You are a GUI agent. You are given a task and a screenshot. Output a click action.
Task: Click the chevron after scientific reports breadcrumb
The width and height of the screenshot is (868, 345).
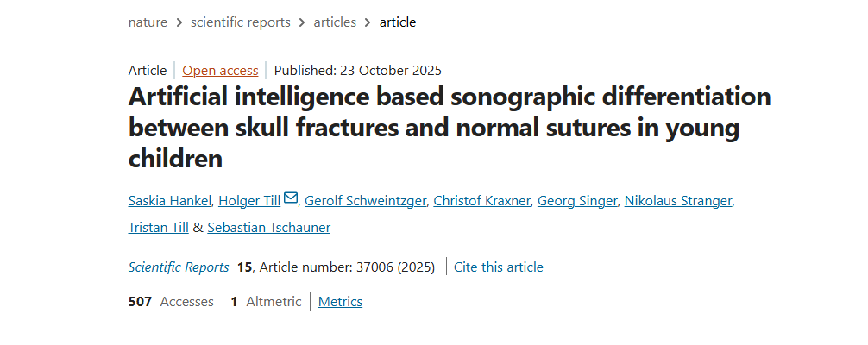(302, 22)
